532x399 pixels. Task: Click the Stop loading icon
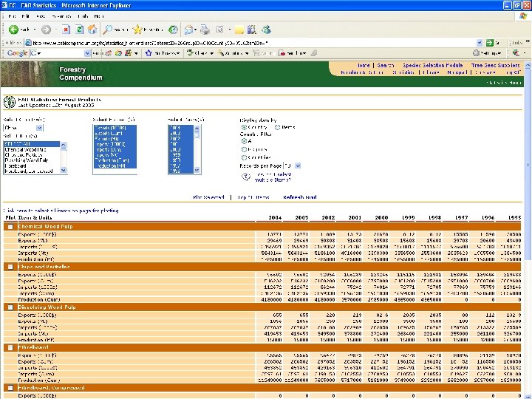66,30
